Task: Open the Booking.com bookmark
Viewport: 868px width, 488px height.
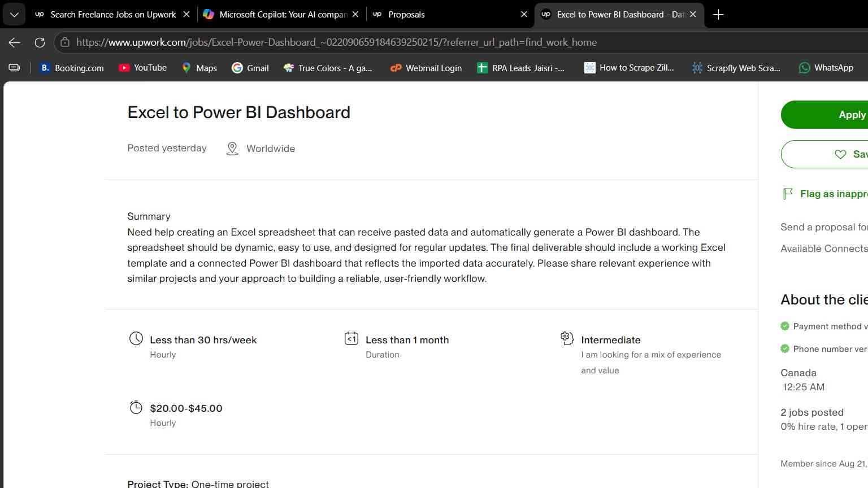Action: (x=72, y=68)
